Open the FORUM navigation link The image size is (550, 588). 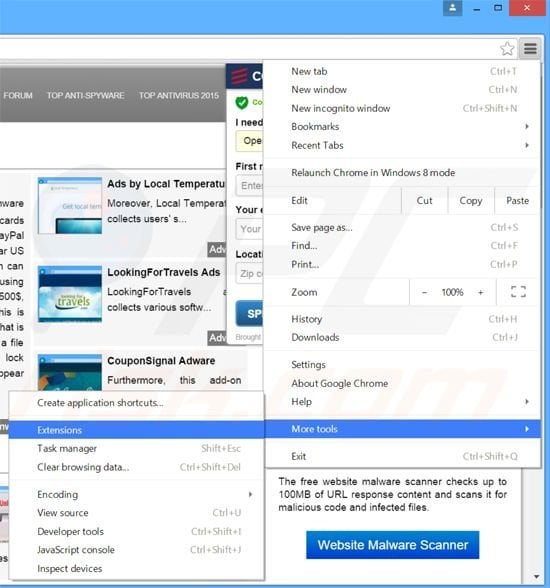click(x=18, y=95)
